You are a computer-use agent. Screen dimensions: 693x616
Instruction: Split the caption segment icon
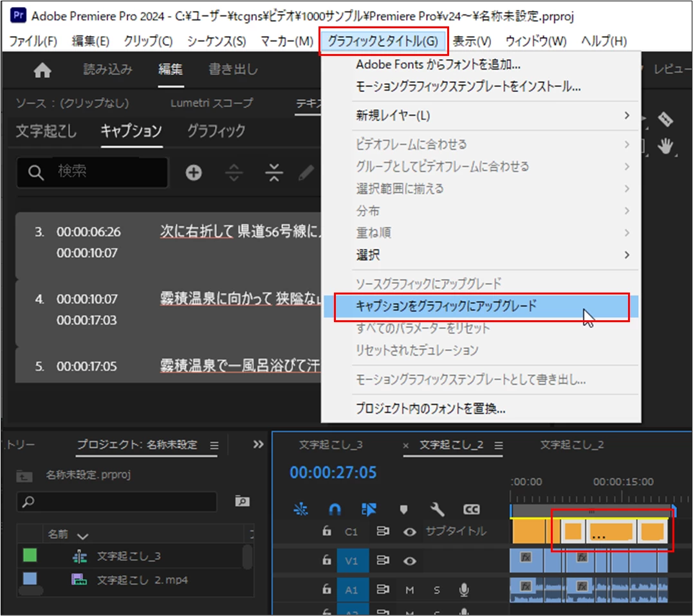pyautogui.click(x=234, y=172)
